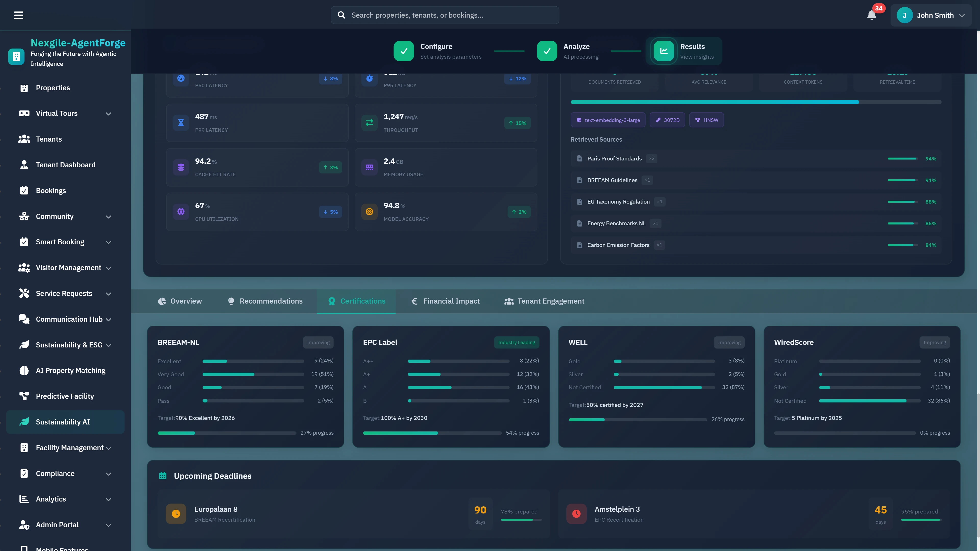Expand the Virtual Tours menu

point(108,114)
